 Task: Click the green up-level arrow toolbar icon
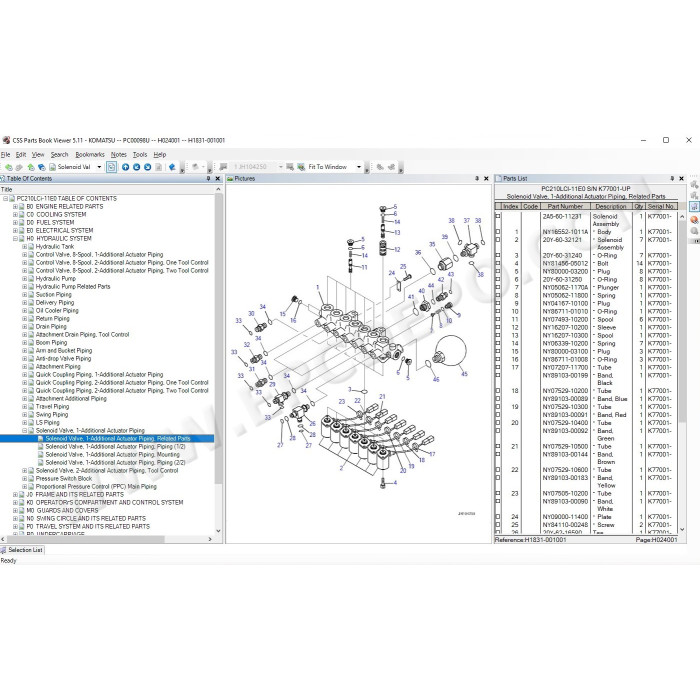tap(31, 167)
